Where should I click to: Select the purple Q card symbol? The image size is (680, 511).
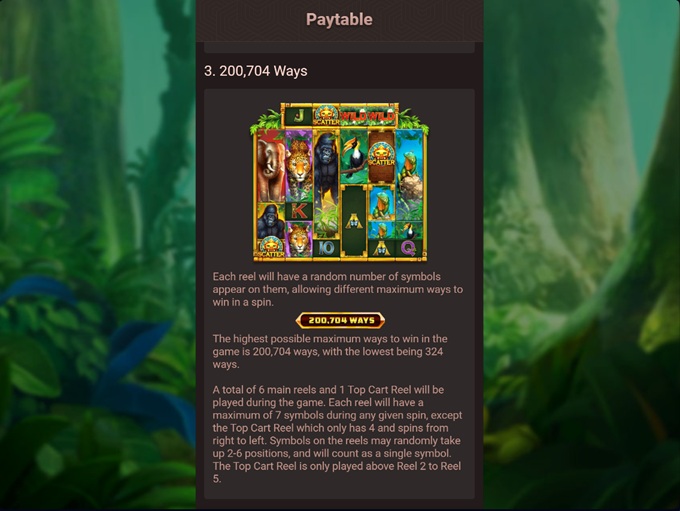tap(409, 248)
